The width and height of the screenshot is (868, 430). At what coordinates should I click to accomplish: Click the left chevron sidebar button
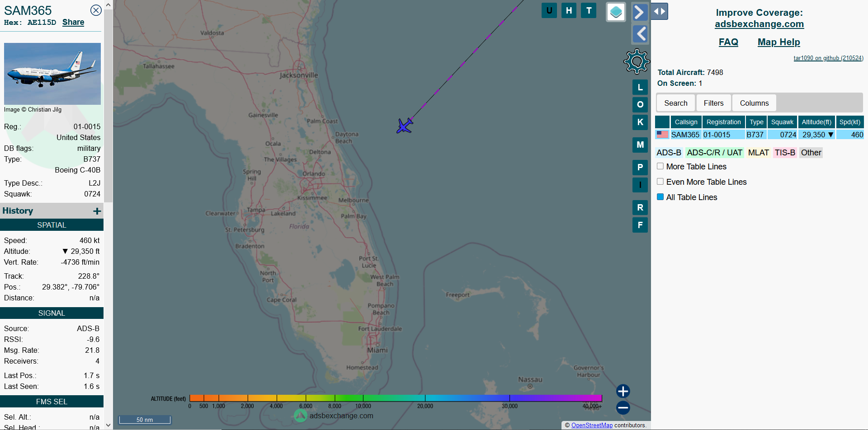point(640,34)
